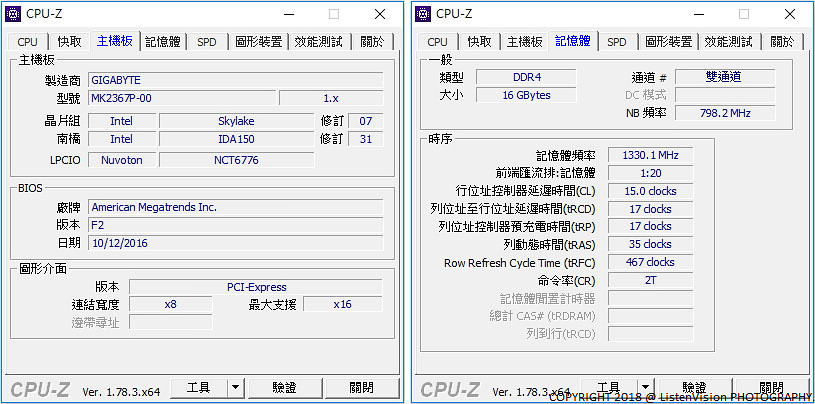815x404 pixels.
Task: Click Nuvoton LPCIO vendor field
Action: pyautogui.click(x=122, y=160)
